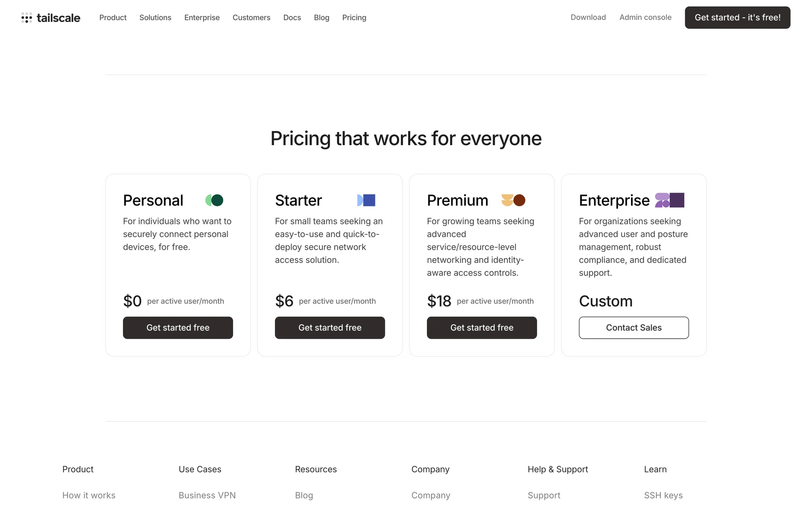
Task: Open "How it works" footer link
Action: 89,495
